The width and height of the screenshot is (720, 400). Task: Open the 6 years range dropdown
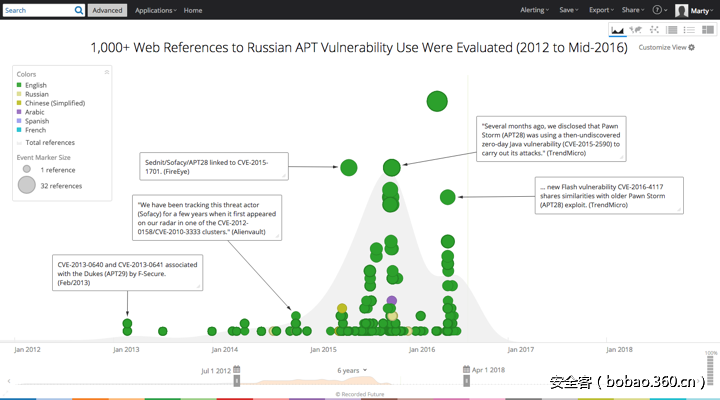coord(352,370)
